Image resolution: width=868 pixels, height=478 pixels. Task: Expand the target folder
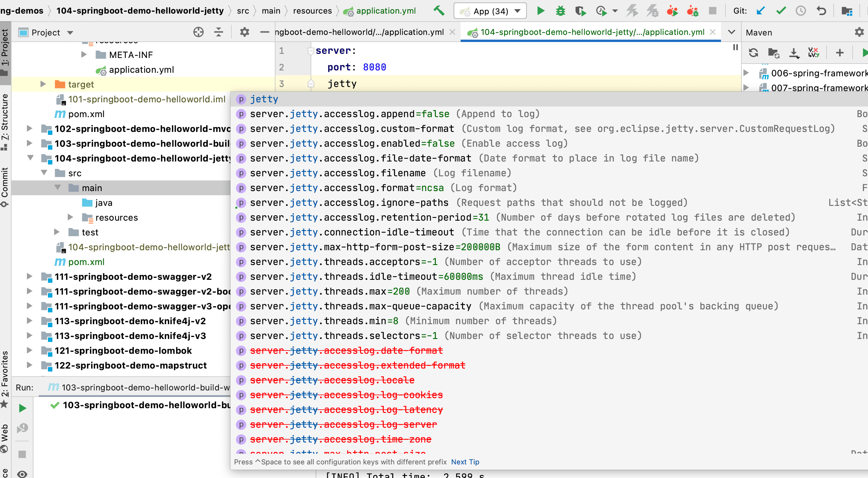click(43, 84)
